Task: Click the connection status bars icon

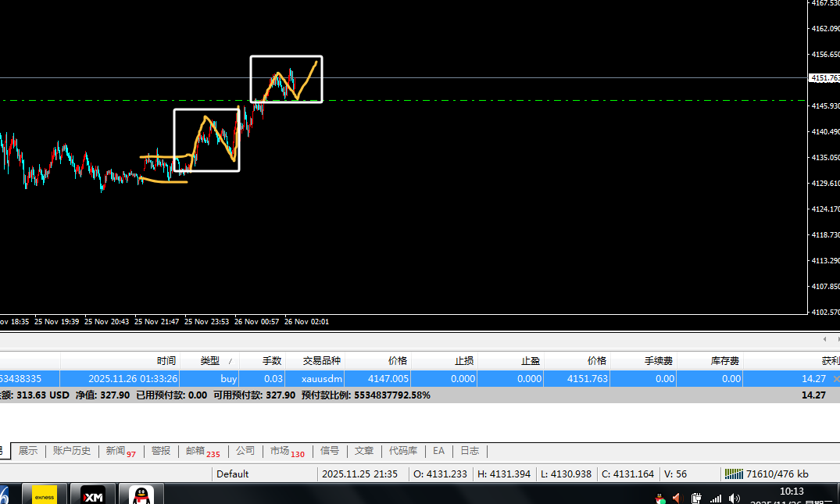Action: (734, 474)
